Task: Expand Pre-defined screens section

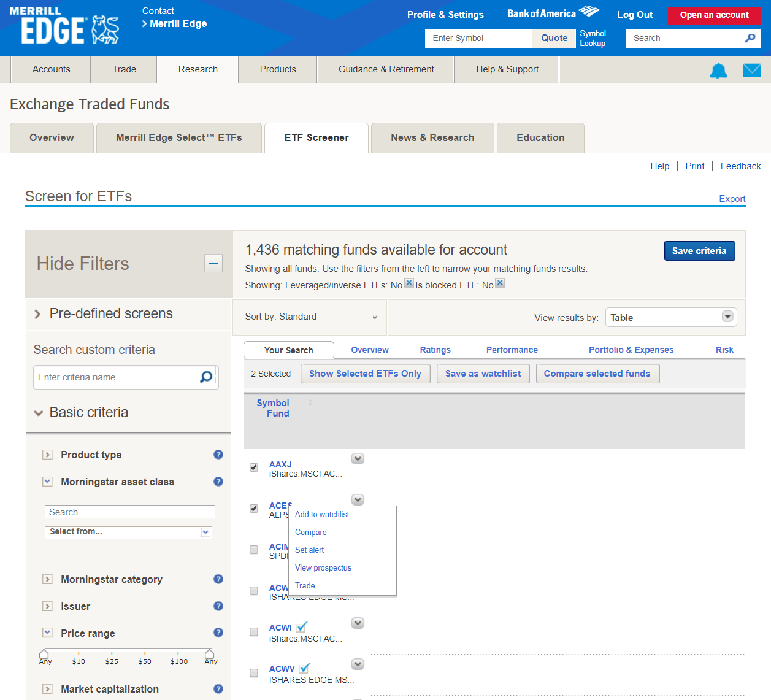Action: (37, 314)
